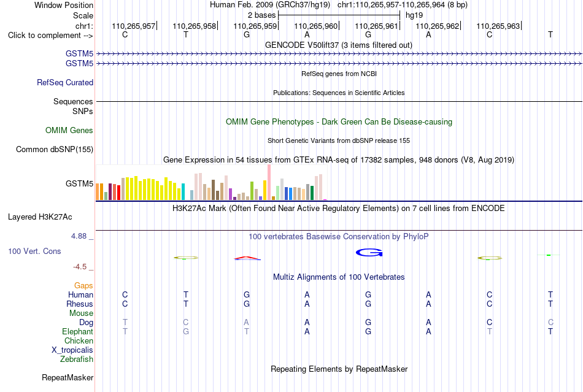Click the red A conservation logo letter
Image resolution: width=583 pixels, height=392 pixels.
point(247,258)
